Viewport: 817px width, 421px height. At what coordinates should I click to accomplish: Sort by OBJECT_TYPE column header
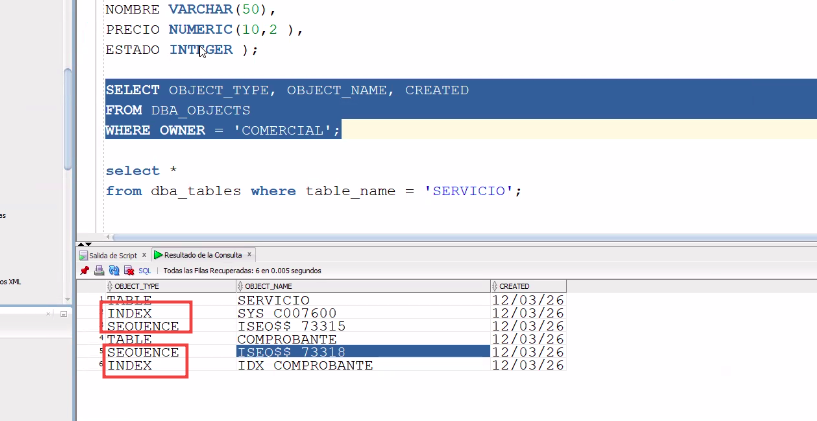pos(138,286)
